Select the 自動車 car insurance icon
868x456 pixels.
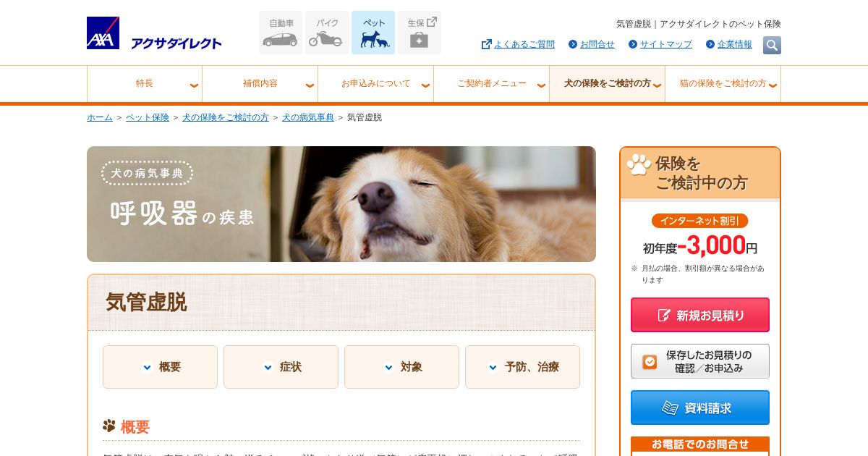pos(281,33)
